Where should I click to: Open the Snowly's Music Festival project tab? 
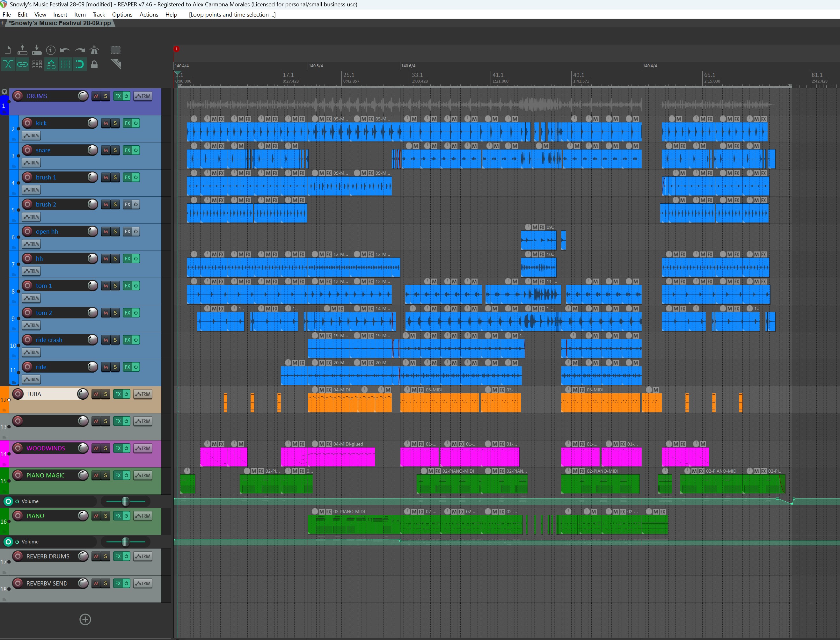click(x=60, y=23)
